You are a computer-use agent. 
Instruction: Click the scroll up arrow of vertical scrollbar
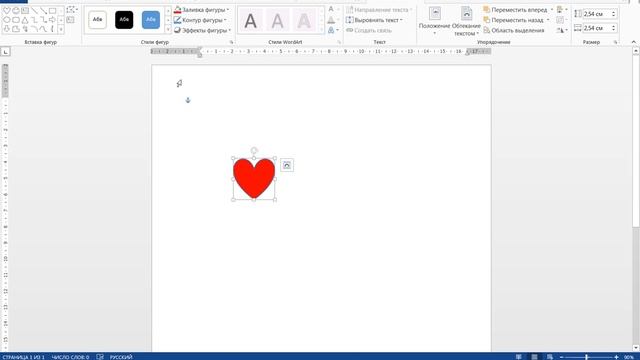[x=636, y=51]
